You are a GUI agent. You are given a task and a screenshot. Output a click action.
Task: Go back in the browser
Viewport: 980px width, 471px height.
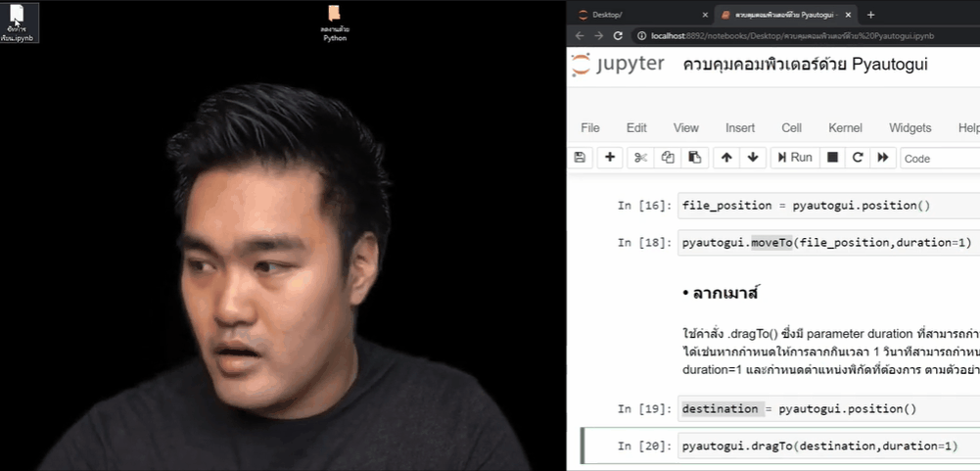tap(580, 35)
